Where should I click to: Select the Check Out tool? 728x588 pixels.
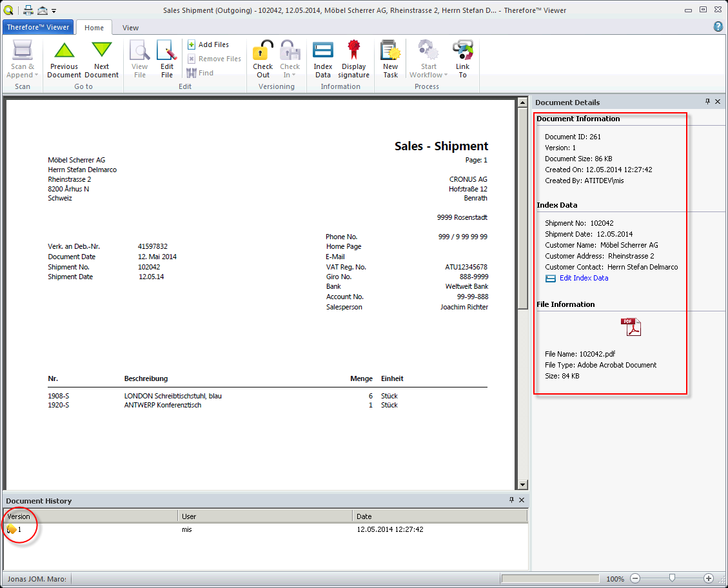(x=262, y=57)
